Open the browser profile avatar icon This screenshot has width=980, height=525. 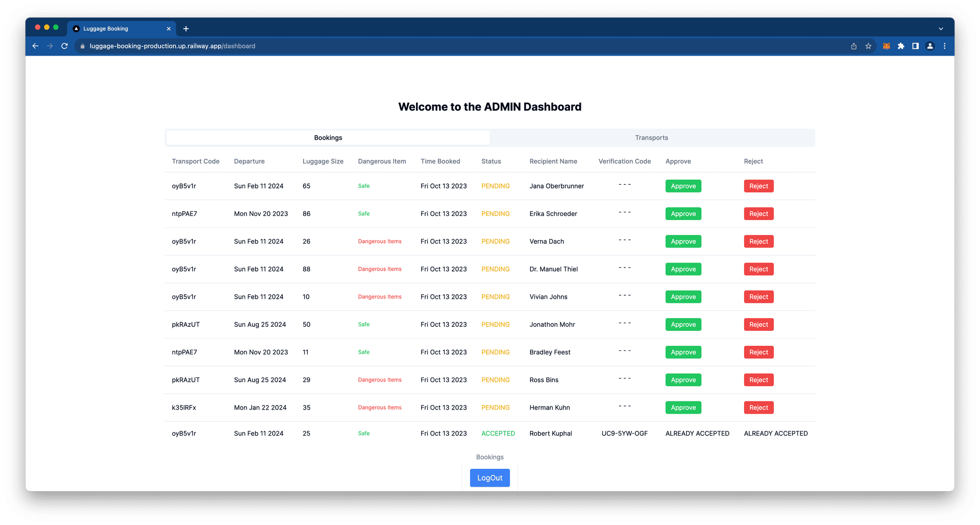point(930,46)
